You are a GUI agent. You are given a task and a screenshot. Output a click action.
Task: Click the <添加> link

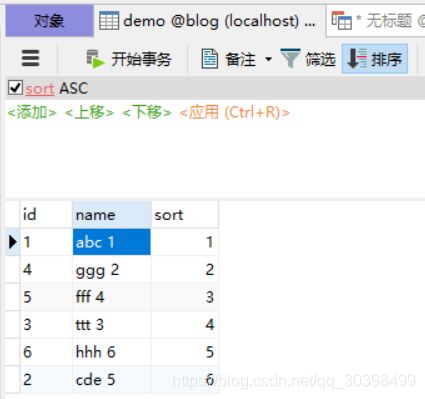click(32, 112)
